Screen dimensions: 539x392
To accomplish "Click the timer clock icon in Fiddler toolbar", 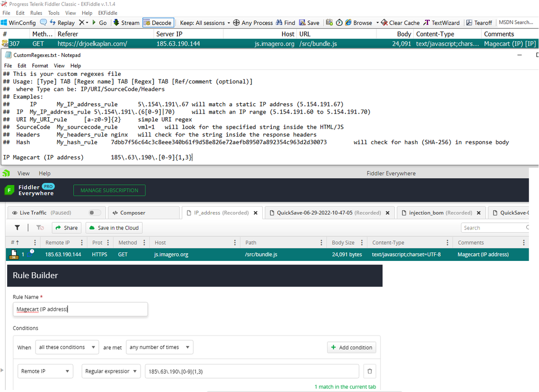I will pos(339,22).
